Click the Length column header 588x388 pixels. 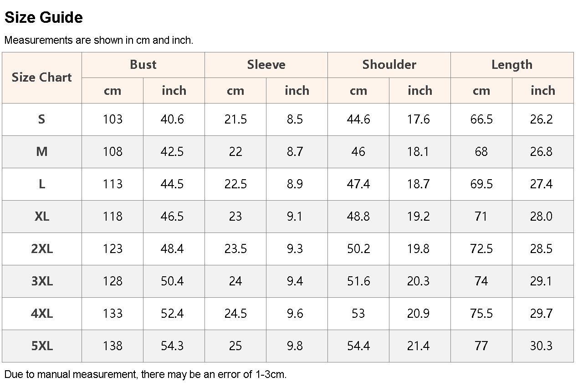point(512,65)
